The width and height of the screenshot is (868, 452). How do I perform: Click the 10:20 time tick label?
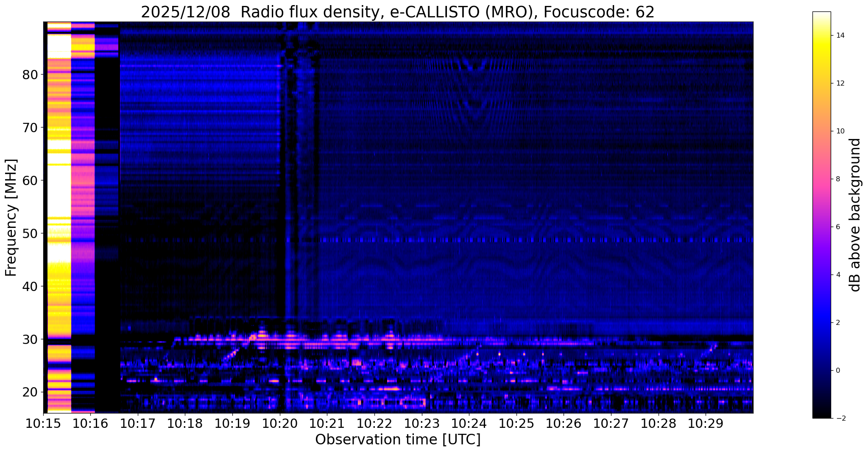coord(280,424)
